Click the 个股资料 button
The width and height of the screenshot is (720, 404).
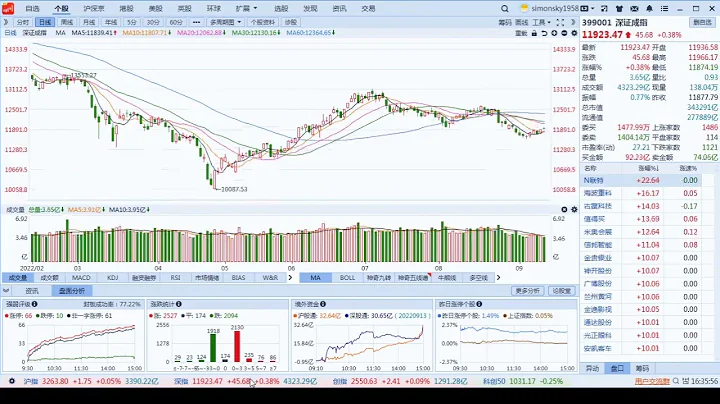pyautogui.click(x=262, y=22)
